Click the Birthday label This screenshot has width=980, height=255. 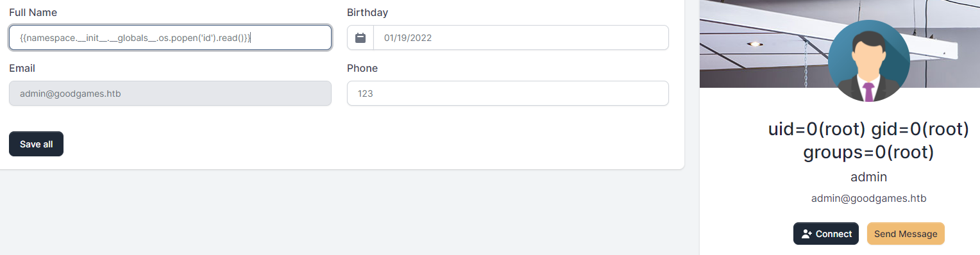[x=367, y=12]
